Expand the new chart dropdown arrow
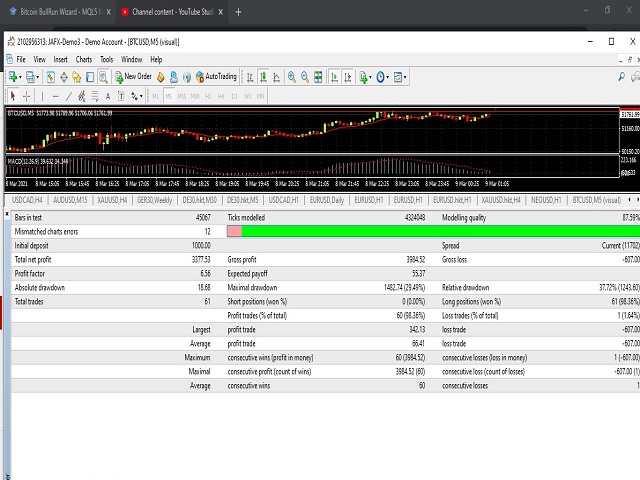 (21, 76)
